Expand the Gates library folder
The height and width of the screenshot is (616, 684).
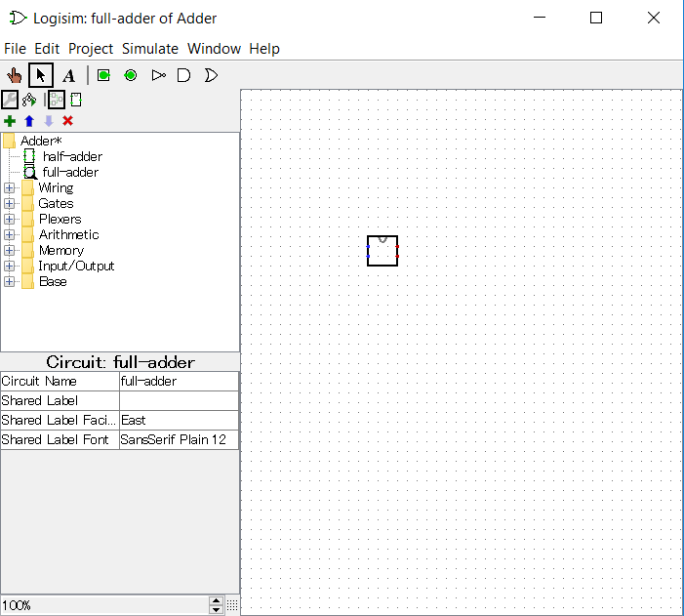pyautogui.click(x=10, y=204)
